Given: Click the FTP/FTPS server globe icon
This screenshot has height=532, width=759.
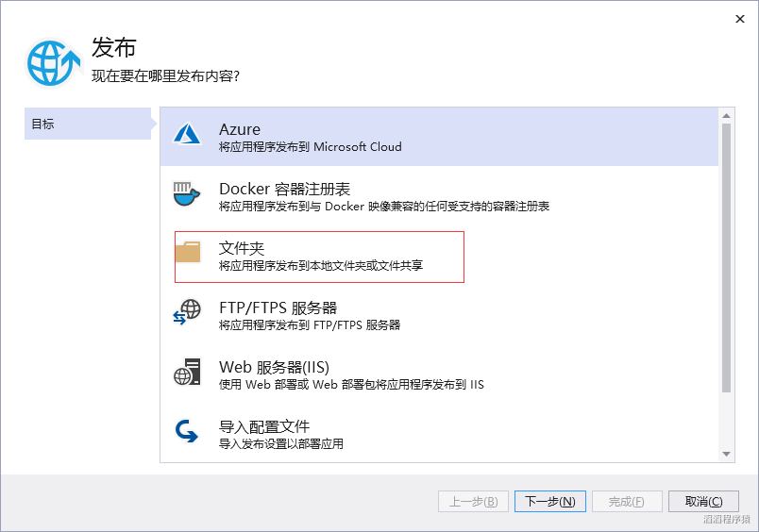Looking at the screenshot, I should [x=187, y=312].
